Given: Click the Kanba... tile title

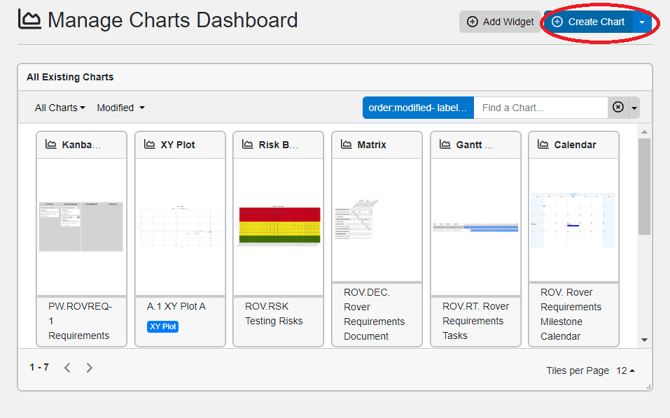Looking at the screenshot, I should (x=81, y=145).
